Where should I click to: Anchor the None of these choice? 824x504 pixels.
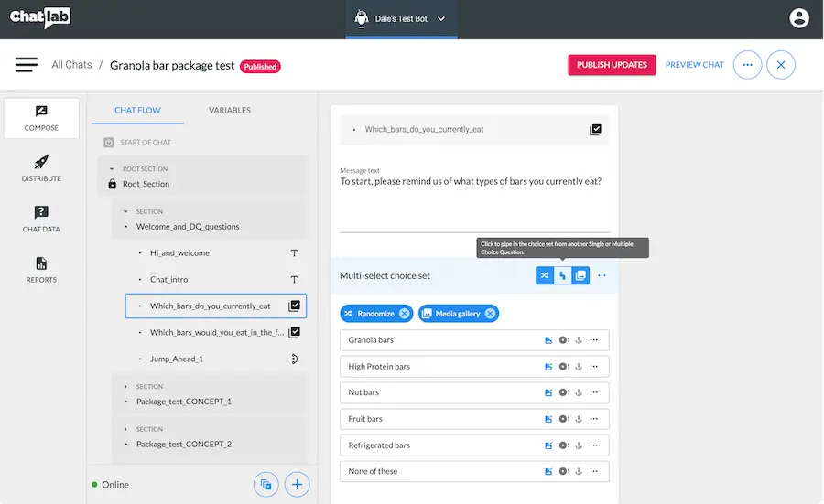[579, 471]
